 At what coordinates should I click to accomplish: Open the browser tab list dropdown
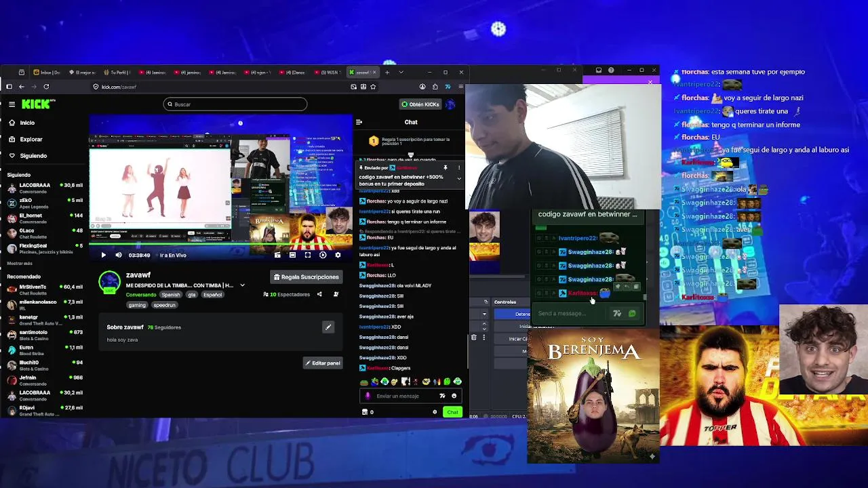coord(401,72)
